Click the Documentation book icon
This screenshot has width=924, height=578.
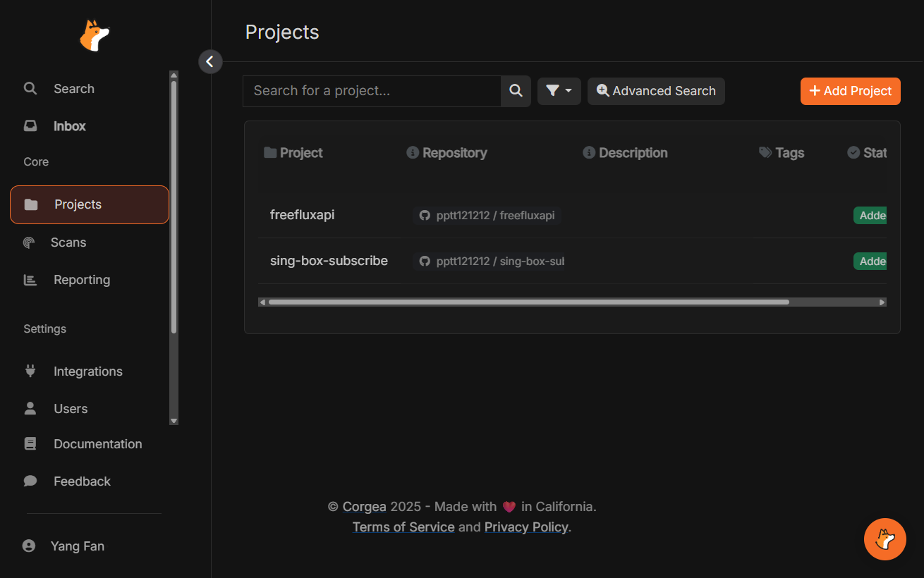(30, 443)
